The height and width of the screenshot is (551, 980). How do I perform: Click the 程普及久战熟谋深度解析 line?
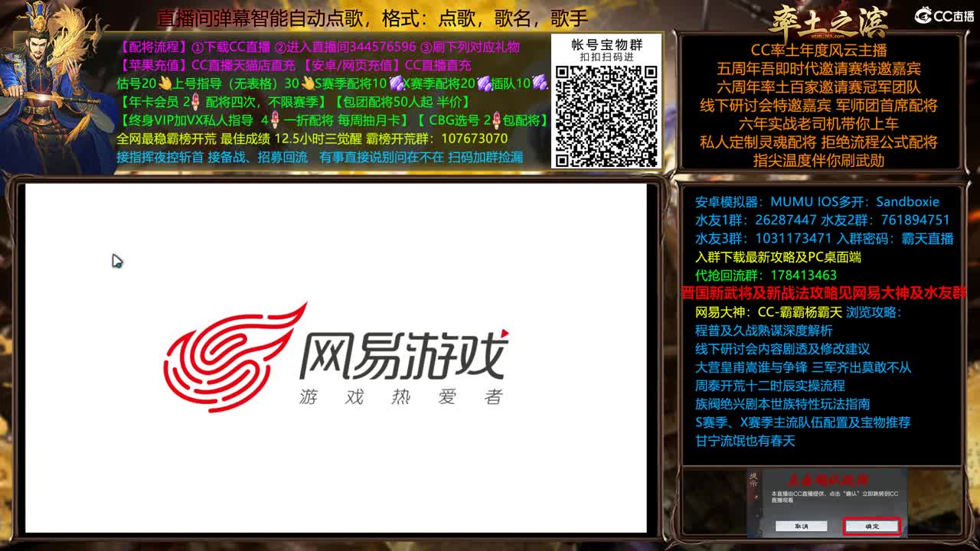click(763, 331)
